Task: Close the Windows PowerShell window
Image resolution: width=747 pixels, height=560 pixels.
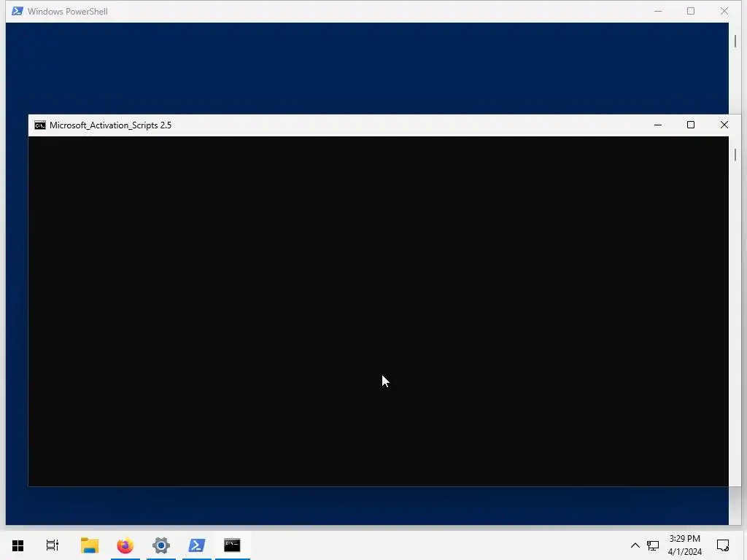Action: [724, 11]
